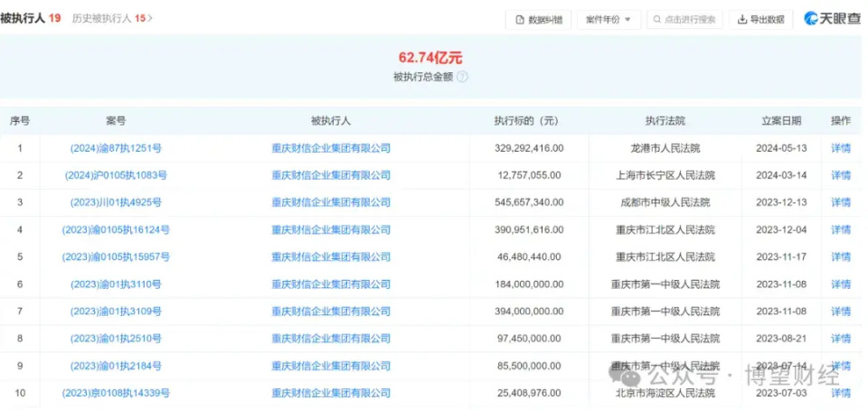Click the amount 390,951,616.00
Image resolution: width=868 pixels, height=410 pixels.
(529, 229)
